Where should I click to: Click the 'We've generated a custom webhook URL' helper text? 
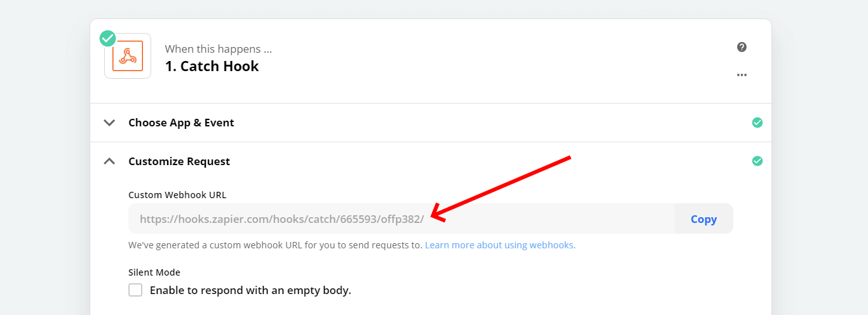point(275,245)
